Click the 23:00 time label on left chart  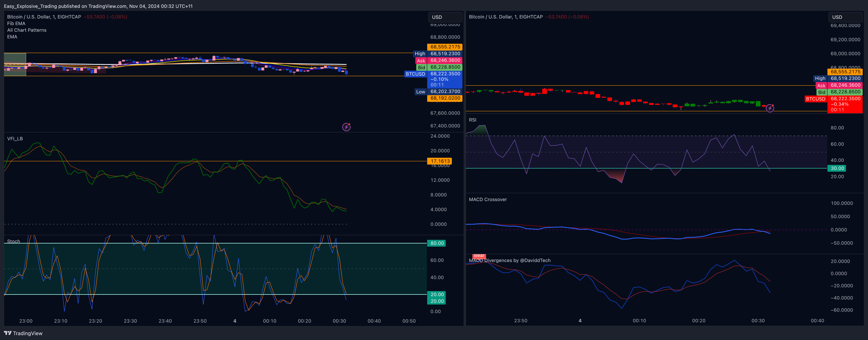coord(26,321)
